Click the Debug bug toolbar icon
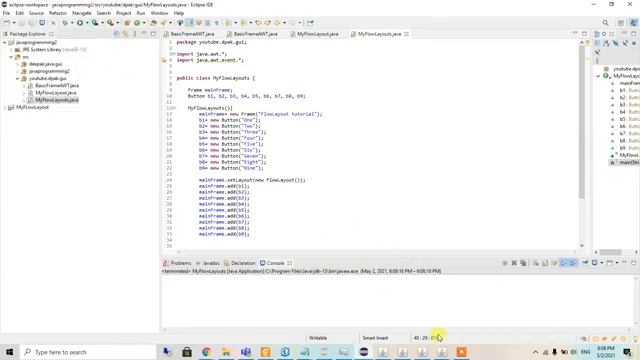The width and height of the screenshot is (640, 360). (x=65, y=23)
